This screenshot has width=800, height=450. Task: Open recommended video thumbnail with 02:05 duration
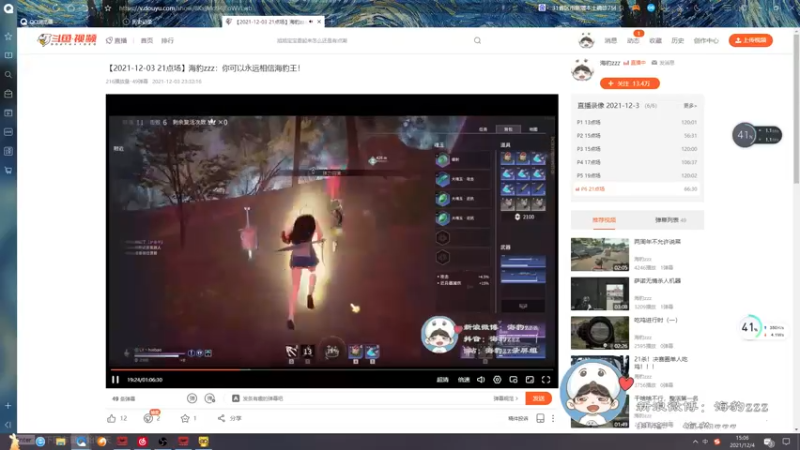pos(599,255)
